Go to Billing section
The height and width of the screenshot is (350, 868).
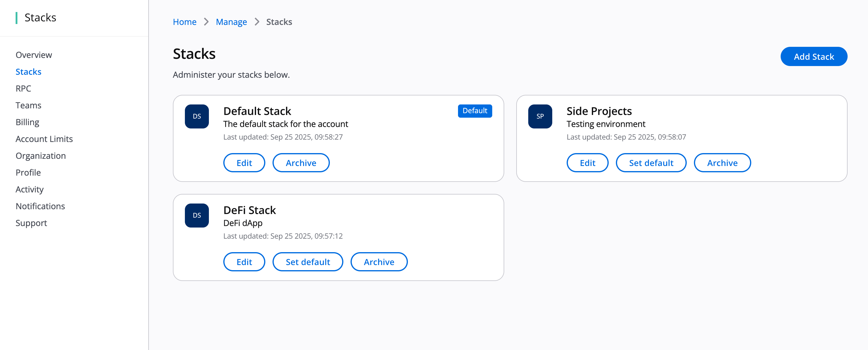click(27, 122)
